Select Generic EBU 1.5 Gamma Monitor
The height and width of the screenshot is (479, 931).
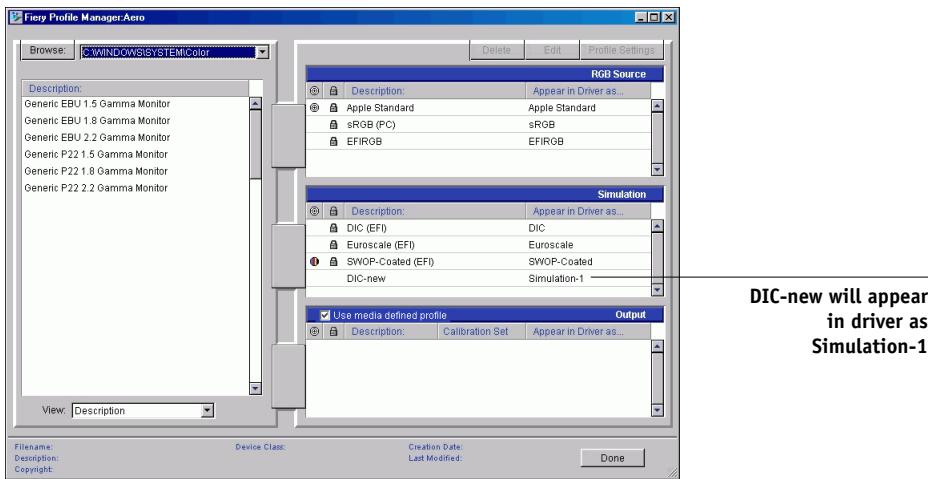coord(97,104)
